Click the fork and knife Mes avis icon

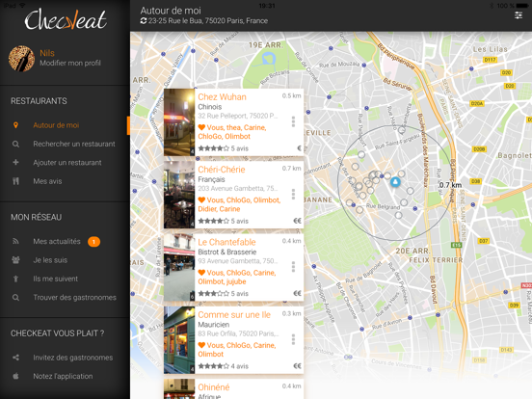click(15, 181)
